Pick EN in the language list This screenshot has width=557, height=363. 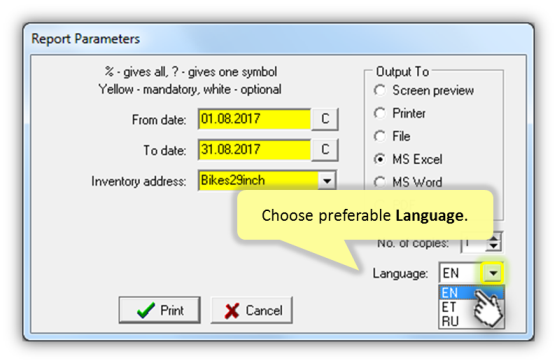pyautogui.click(x=471, y=293)
